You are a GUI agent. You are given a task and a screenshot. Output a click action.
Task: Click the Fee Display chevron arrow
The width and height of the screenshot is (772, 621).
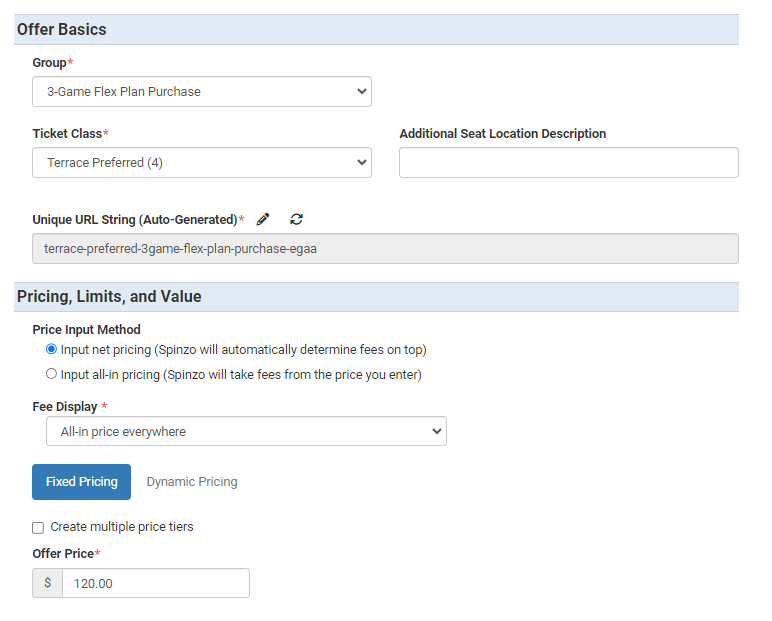coord(437,431)
